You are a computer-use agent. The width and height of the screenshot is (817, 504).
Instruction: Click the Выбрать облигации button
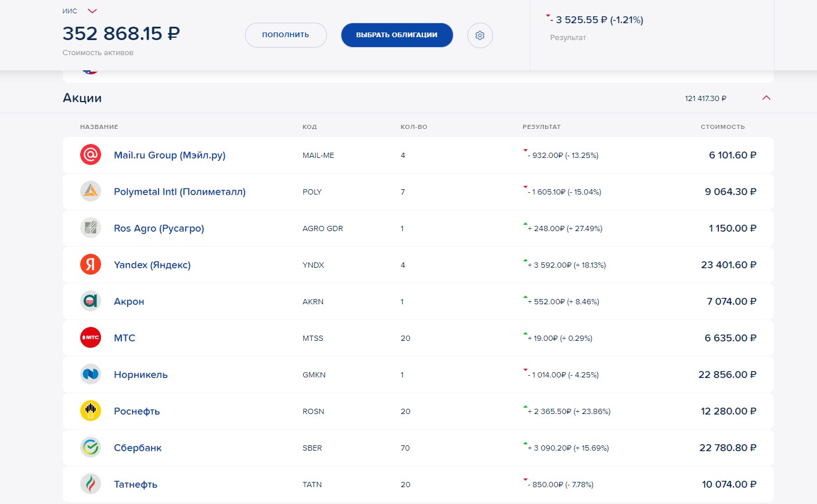coord(397,35)
